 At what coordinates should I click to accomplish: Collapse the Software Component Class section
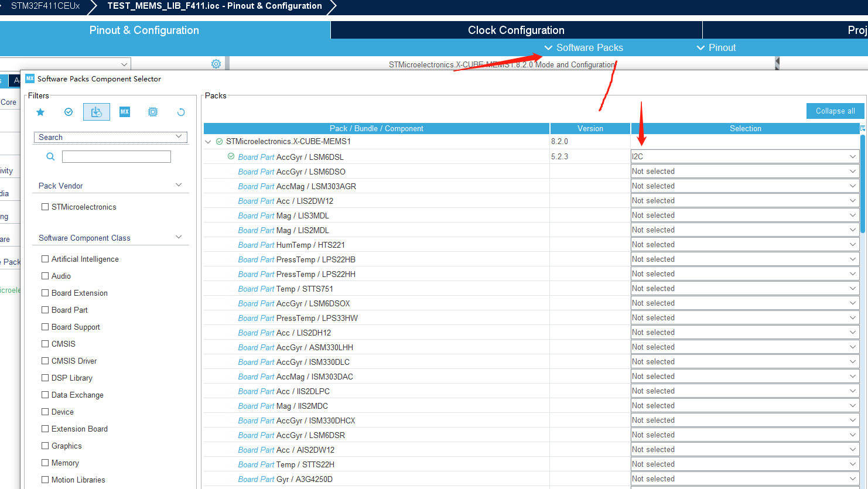tap(179, 237)
